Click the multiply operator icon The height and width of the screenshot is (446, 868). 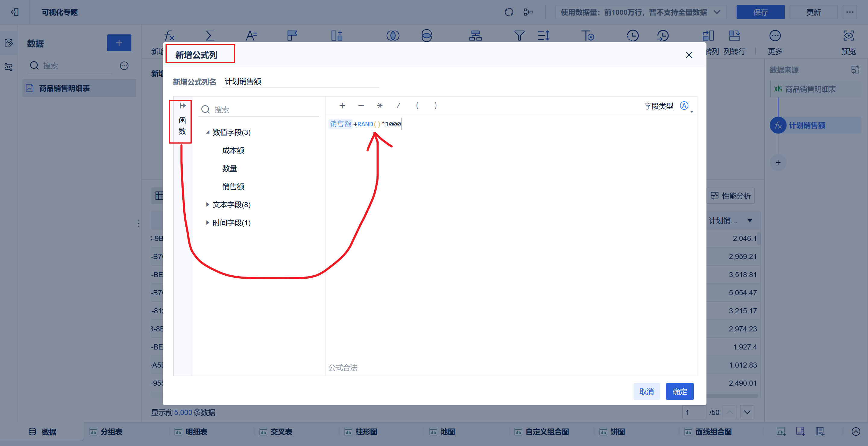[x=379, y=106]
